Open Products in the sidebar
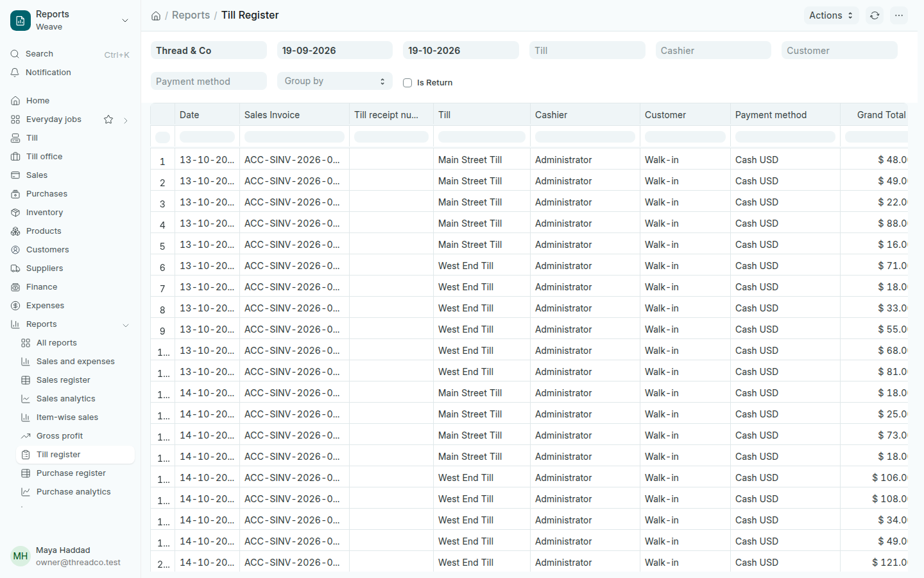Viewport: 924px width, 578px height. tap(70, 231)
